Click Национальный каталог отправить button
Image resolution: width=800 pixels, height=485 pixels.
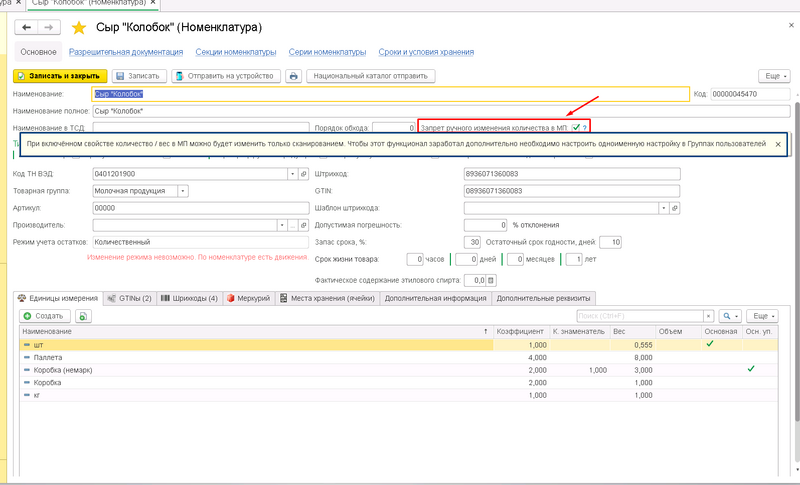[370, 76]
